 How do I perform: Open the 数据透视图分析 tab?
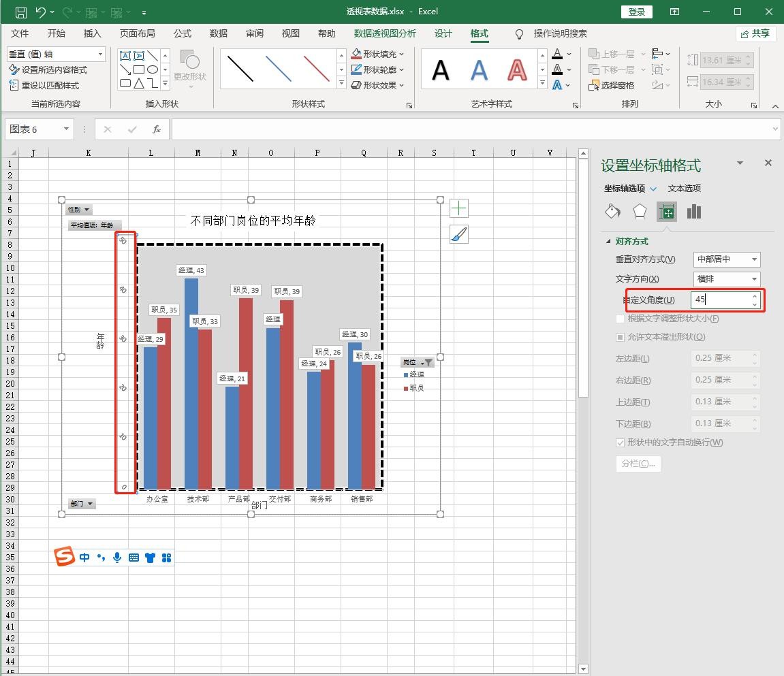point(385,33)
